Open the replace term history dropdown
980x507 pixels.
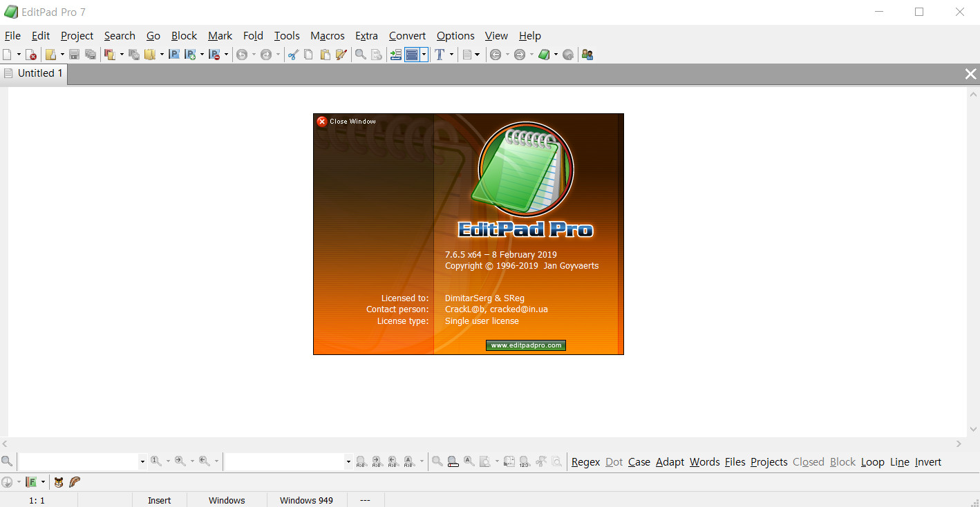(x=348, y=461)
